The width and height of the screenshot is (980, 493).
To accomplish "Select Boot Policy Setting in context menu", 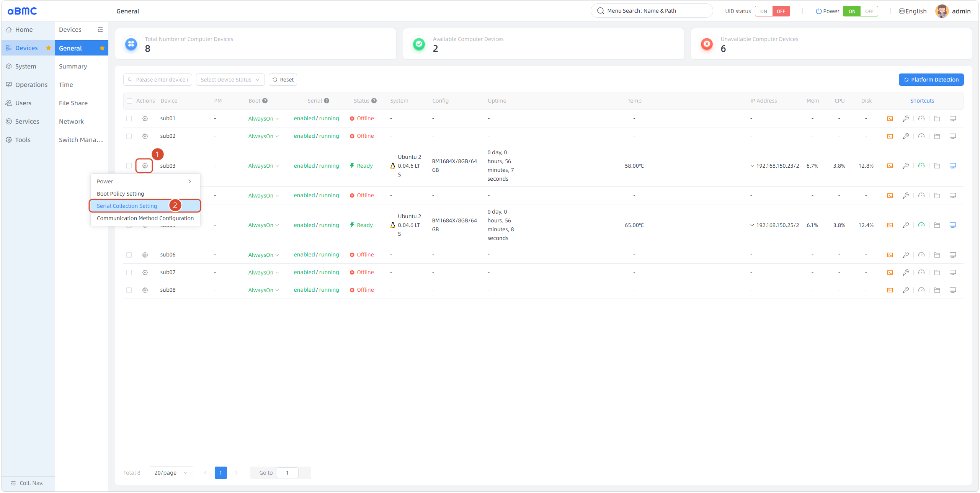I will coord(145,194).
